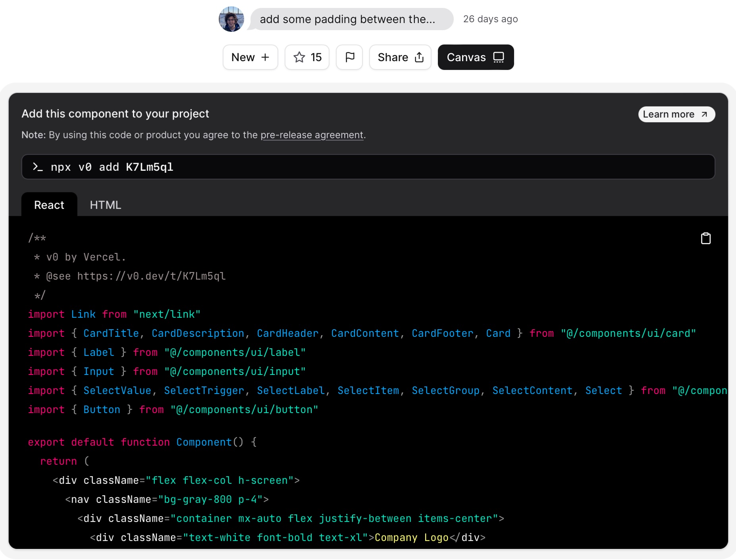Open the pre-release agreement link
736x560 pixels.
click(312, 135)
